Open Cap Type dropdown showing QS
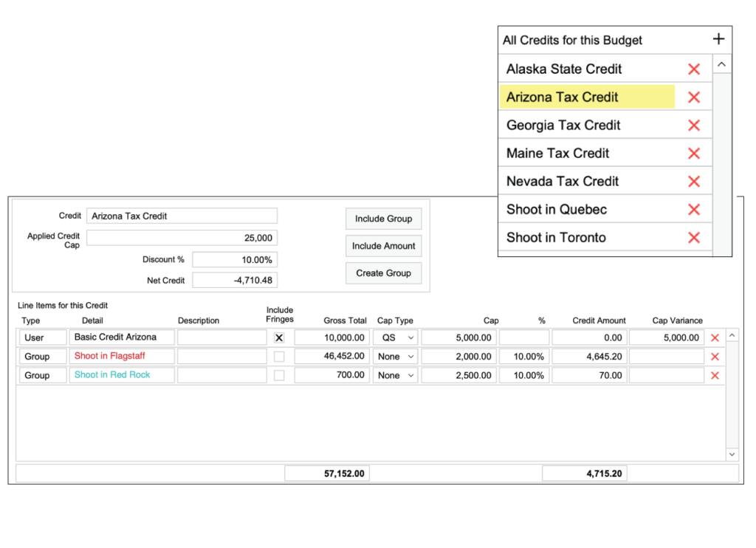756x548 pixels. (395, 338)
